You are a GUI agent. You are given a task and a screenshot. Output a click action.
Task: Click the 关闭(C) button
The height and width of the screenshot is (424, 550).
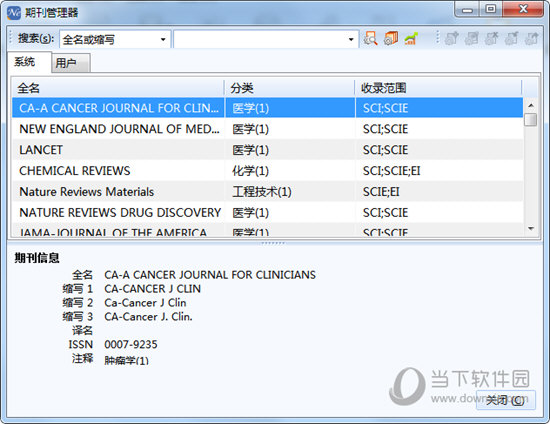coord(505,400)
